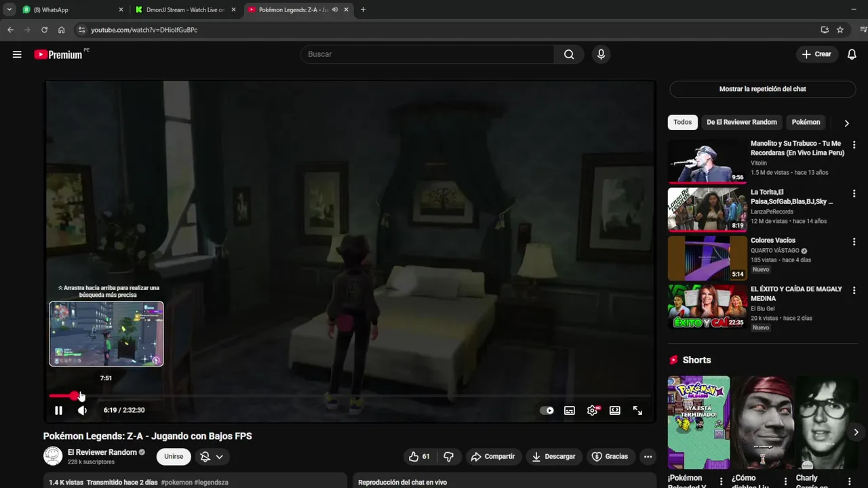
Task: Pause the video playback
Action: pyautogui.click(x=58, y=410)
